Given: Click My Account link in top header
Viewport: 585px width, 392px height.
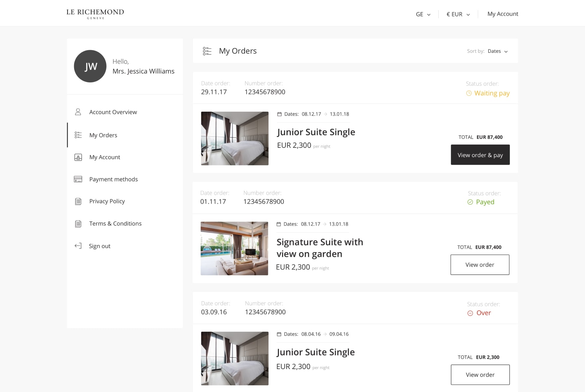Looking at the screenshot, I should pos(503,14).
